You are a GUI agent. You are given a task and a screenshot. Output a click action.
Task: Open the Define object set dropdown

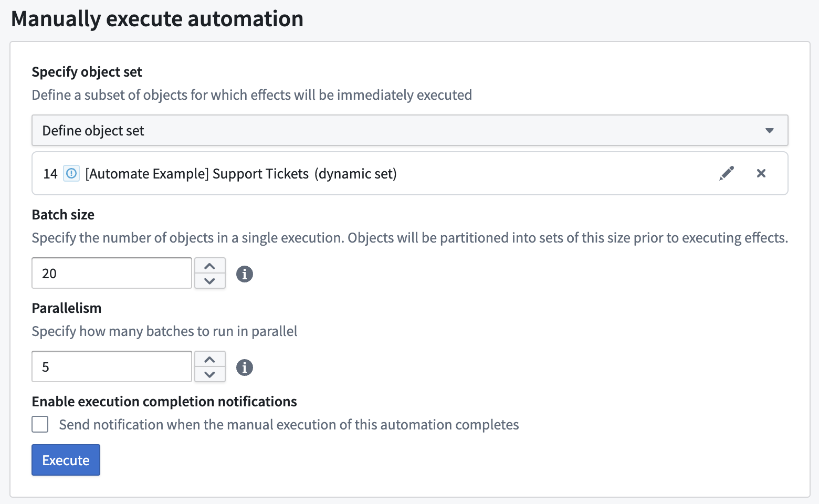coord(410,130)
